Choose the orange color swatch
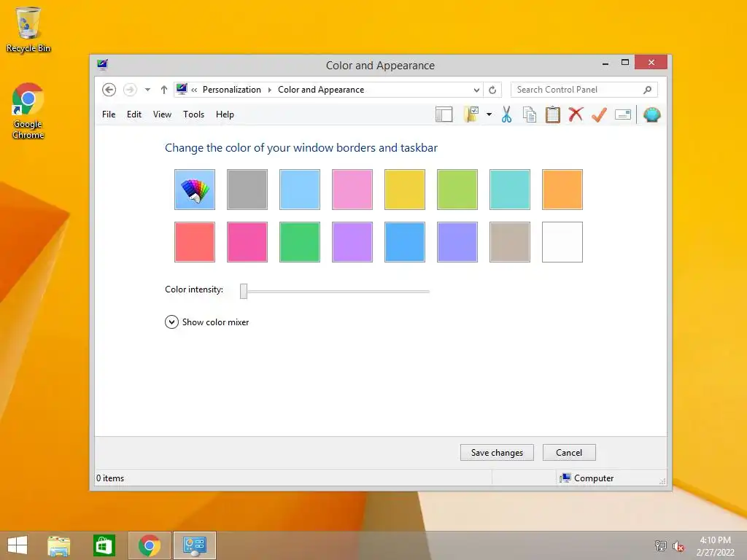 [x=562, y=190]
